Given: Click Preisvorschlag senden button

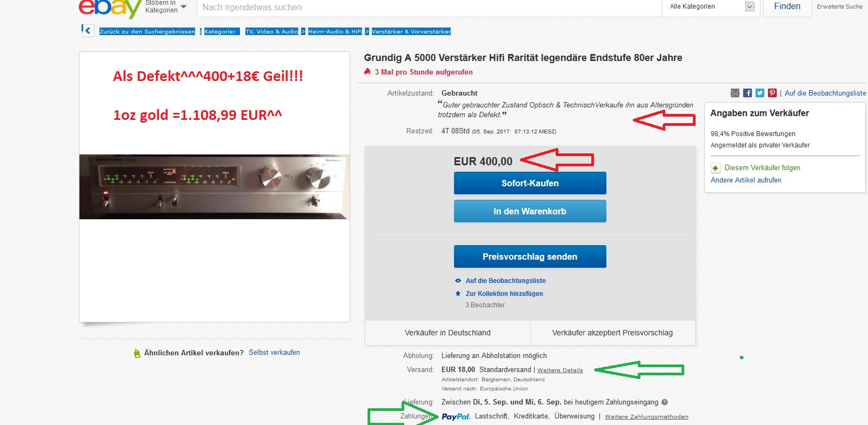Looking at the screenshot, I should [x=530, y=257].
